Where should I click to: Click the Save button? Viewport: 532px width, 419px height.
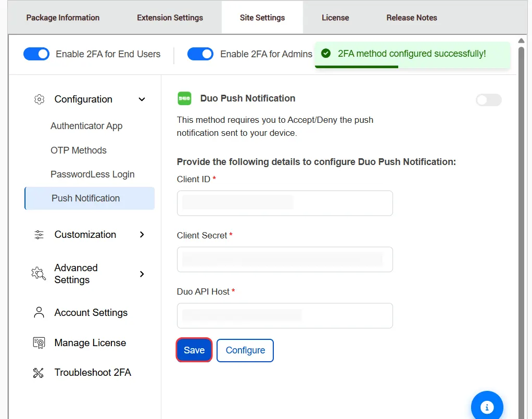[x=194, y=350]
